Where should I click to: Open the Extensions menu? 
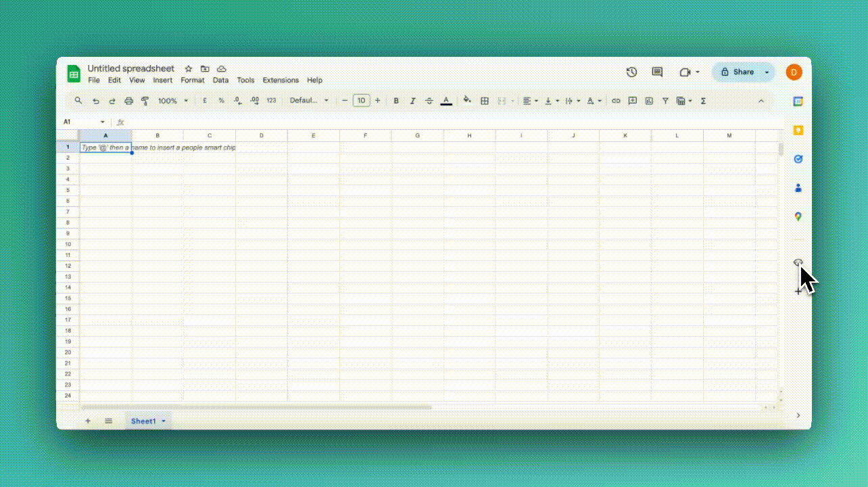coord(281,80)
